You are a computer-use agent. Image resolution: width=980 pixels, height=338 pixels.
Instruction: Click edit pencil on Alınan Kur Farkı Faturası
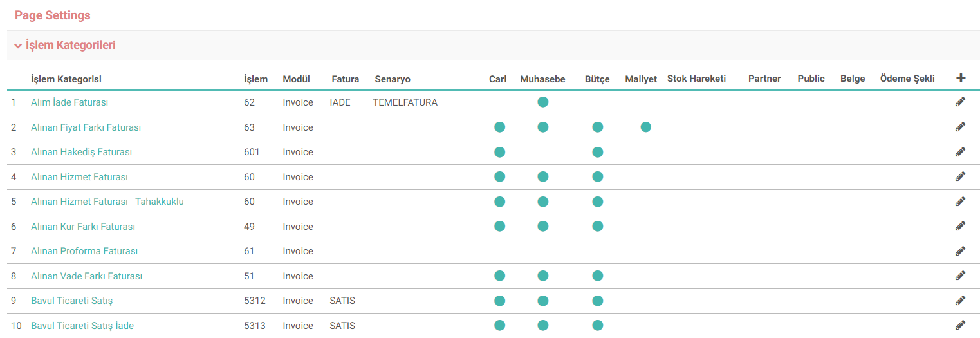tap(961, 226)
